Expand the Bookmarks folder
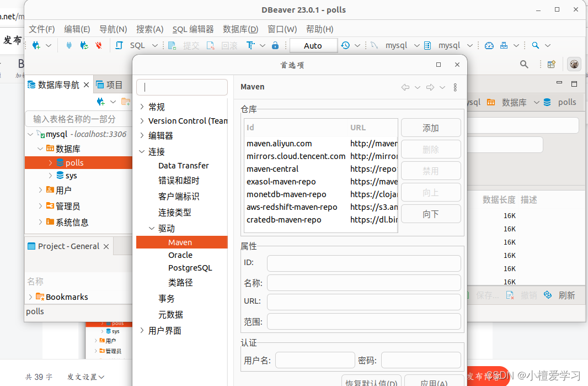The height and width of the screenshot is (386, 588). tap(30, 297)
